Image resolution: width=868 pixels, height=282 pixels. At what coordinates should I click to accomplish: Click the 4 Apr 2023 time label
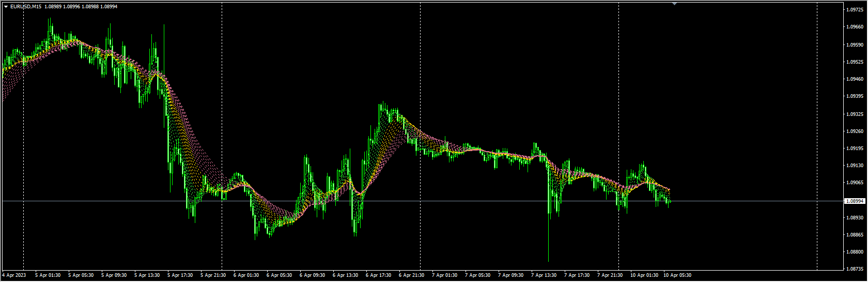(14, 275)
